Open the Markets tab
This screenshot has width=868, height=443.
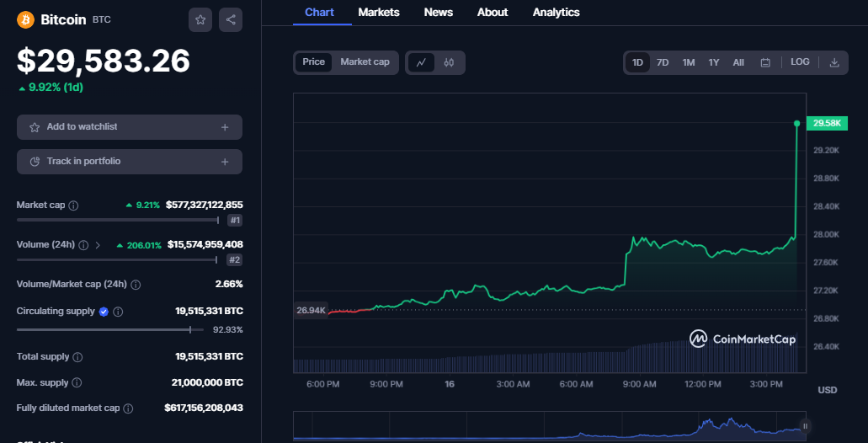pos(379,13)
